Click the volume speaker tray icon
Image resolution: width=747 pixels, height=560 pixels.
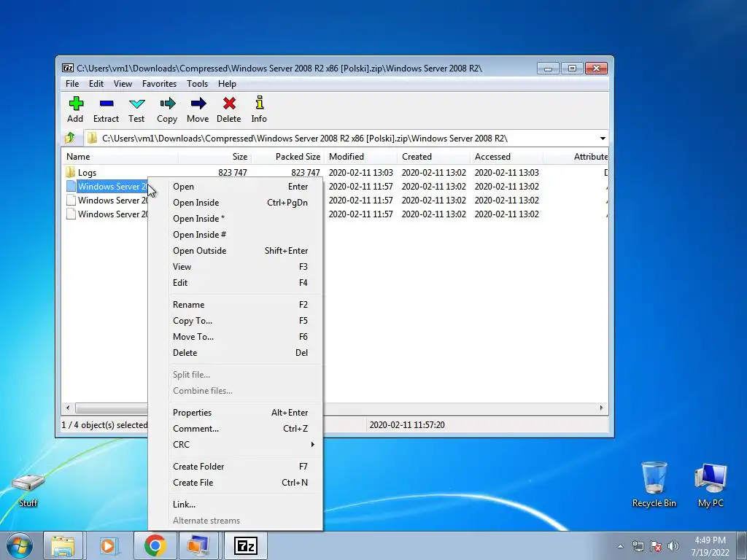pos(673,545)
